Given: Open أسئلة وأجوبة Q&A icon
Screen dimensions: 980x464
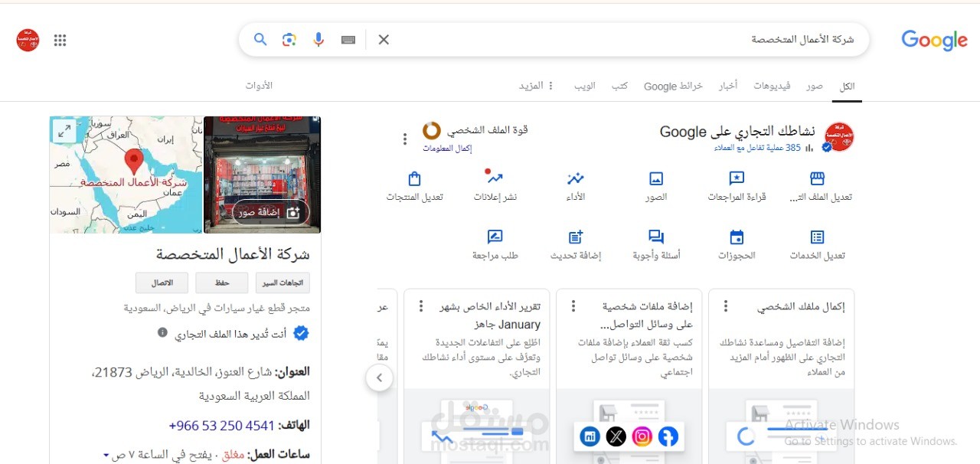Looking at the screenshot, I should click(656, 237).
